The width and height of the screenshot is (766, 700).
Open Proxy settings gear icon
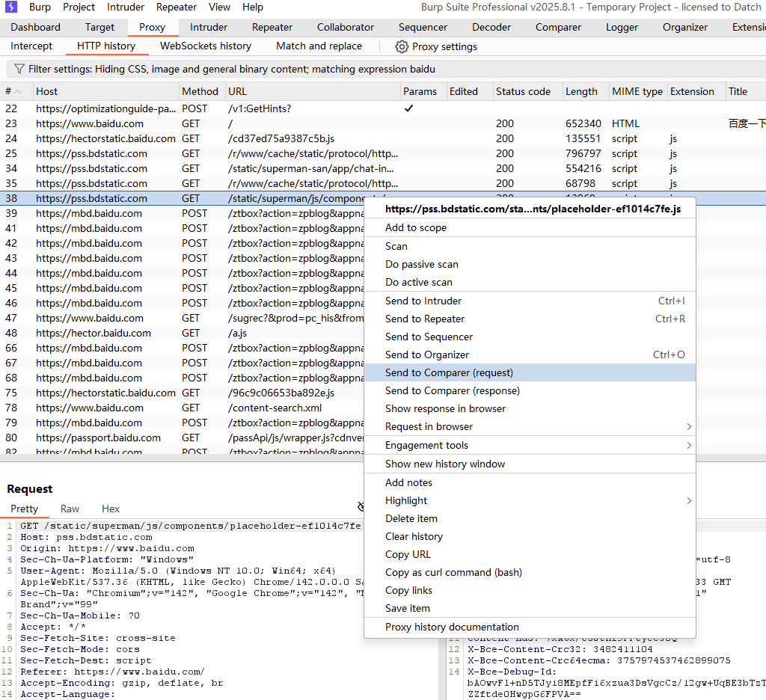(x=402, y=46)
